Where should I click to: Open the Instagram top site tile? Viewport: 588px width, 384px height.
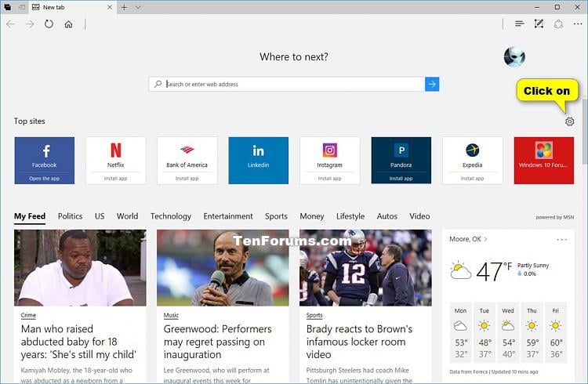point(329,161)
